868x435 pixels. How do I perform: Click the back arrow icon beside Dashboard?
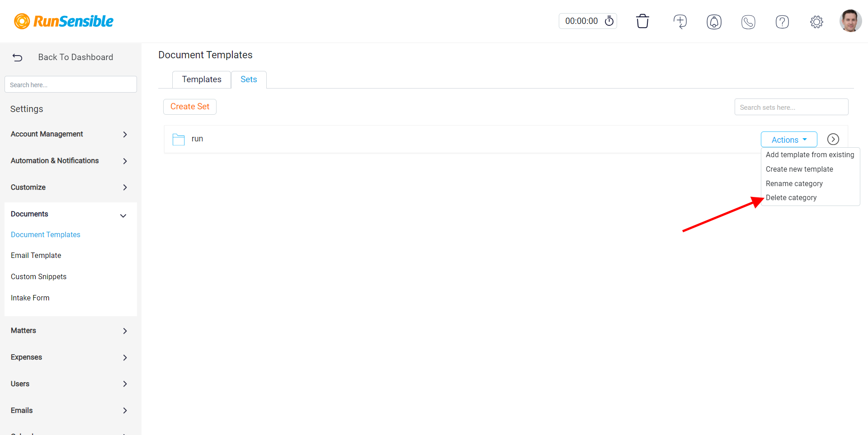(18, 57)
